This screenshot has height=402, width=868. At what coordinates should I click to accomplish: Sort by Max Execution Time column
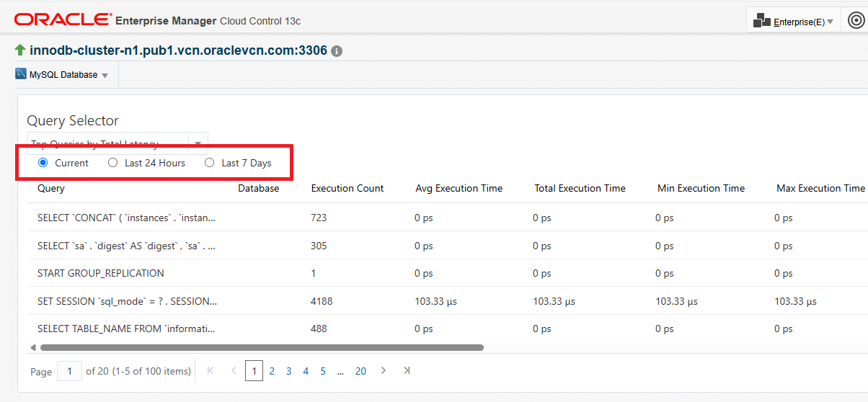(820, 188)
